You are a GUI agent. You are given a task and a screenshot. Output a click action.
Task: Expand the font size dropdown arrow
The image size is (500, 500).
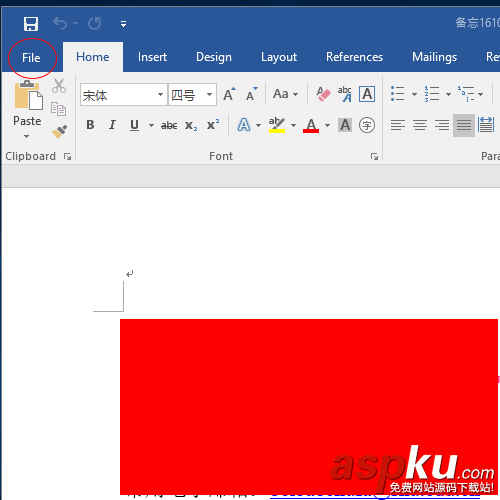pyautogui.click(x=209, y=95)
